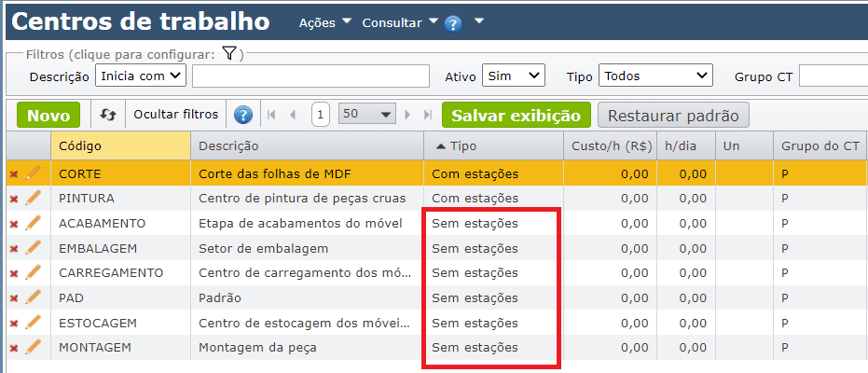Click the refresh list icon
Viewport: 868px width, 373px height.
tap(108, 115)
